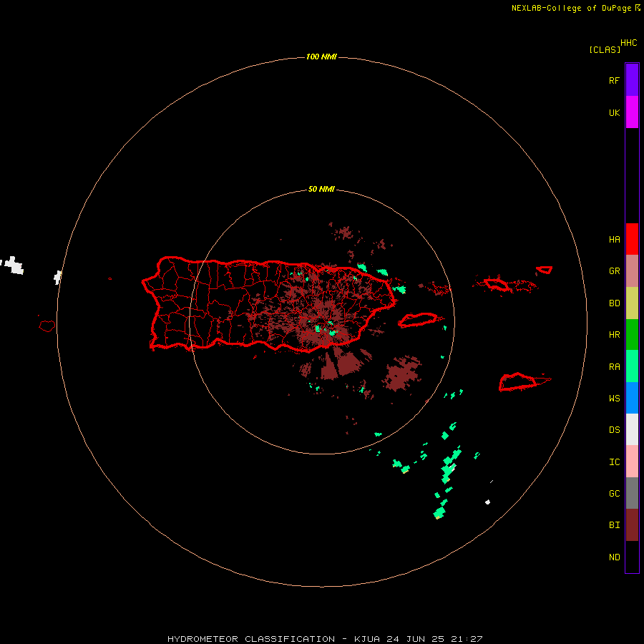
Task: Click the HA legend label
Action: click(614, 240)
